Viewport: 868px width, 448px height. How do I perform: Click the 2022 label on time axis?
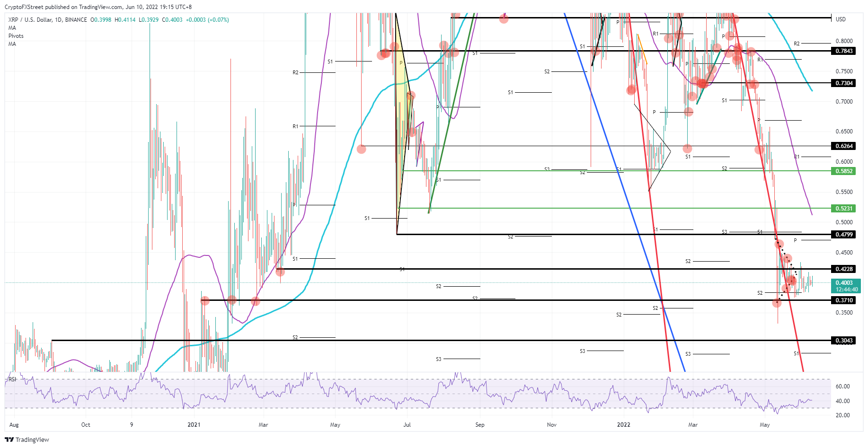(623, 425)
